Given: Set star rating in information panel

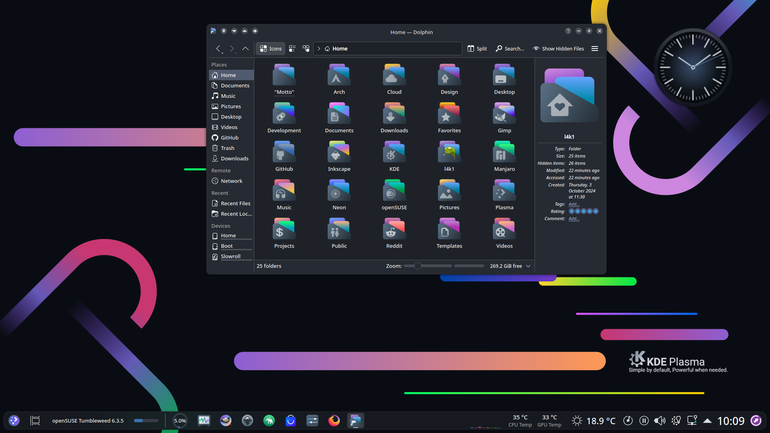Looking at the screenshot, I should pyautogui.click(x=583, y=211).
